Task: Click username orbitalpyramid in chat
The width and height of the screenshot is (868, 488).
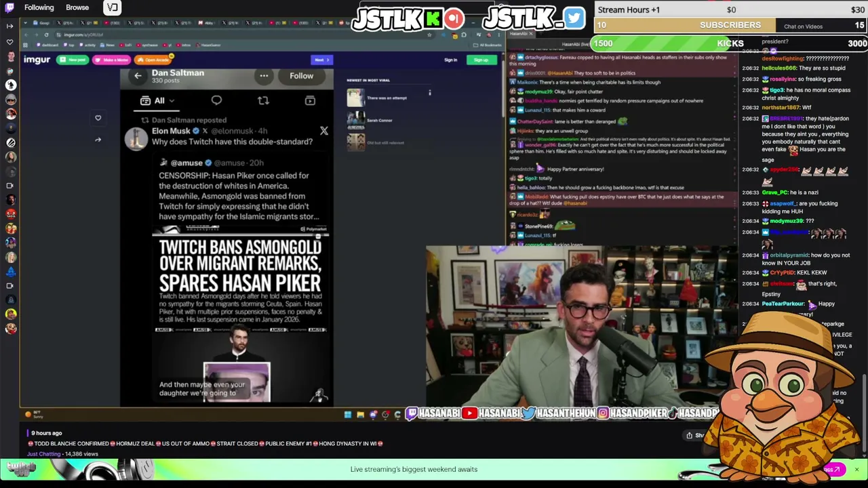Action: pyautogui.click(x=789, y=256)
